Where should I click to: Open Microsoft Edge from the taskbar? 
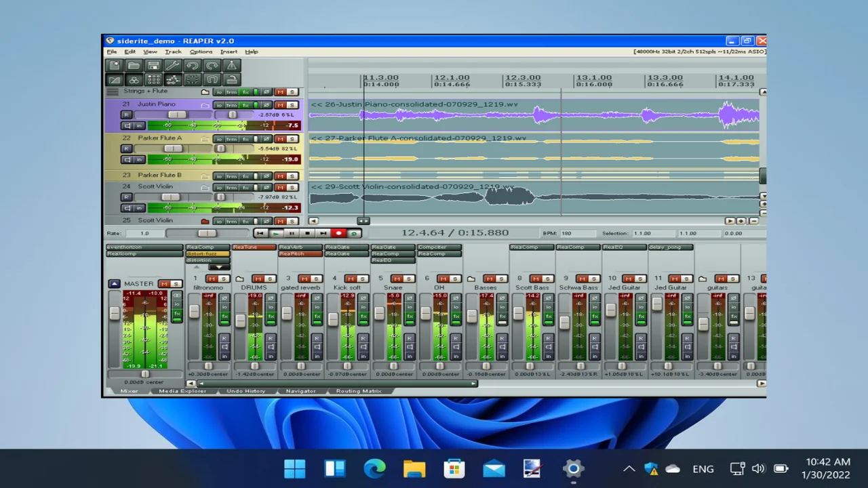point(374,468)
